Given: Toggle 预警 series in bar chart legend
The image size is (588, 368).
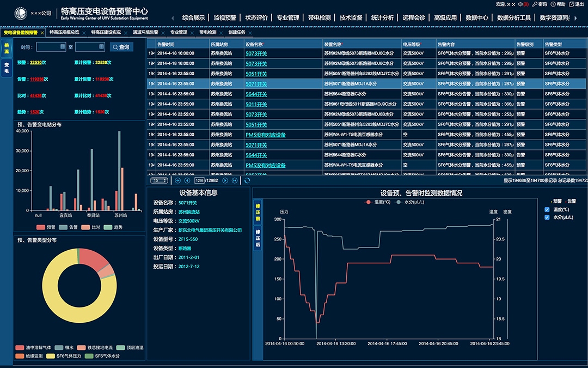Looking at the screenshot, I should [x=47, y=227].
